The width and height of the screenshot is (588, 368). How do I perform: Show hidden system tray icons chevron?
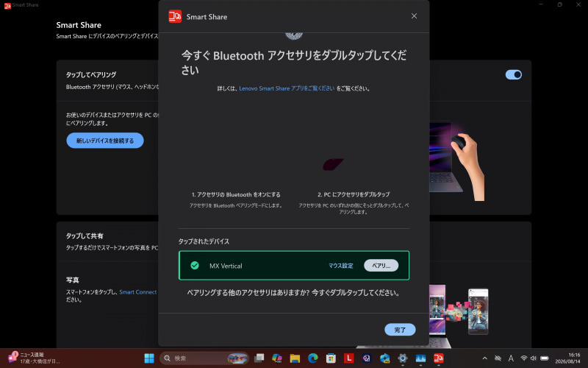pos(484,358)
